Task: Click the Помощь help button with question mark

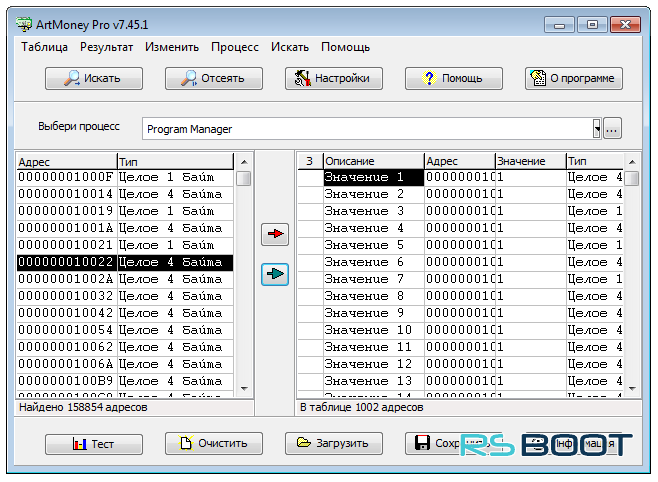Action: click(x=454, y=78)
